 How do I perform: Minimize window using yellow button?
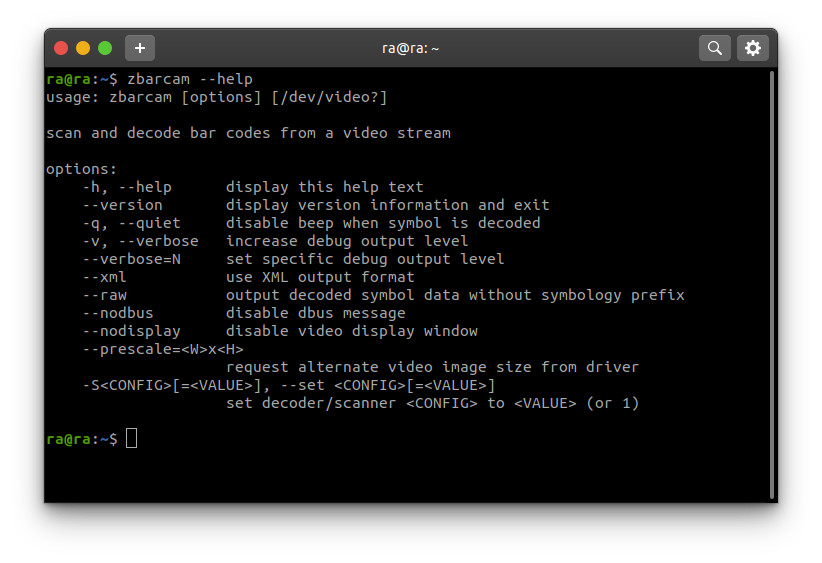(x=83, y=47)
